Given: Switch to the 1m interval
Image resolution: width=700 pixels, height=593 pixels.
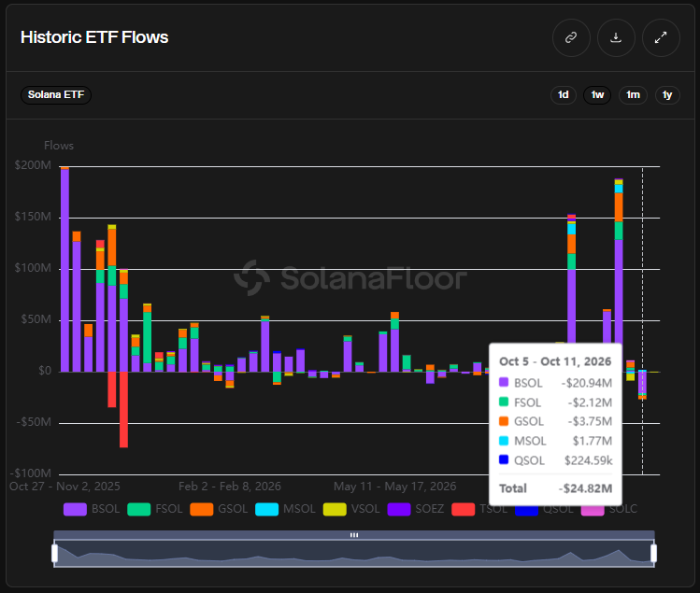Looking at the screenshot, I should coord(633,95).
